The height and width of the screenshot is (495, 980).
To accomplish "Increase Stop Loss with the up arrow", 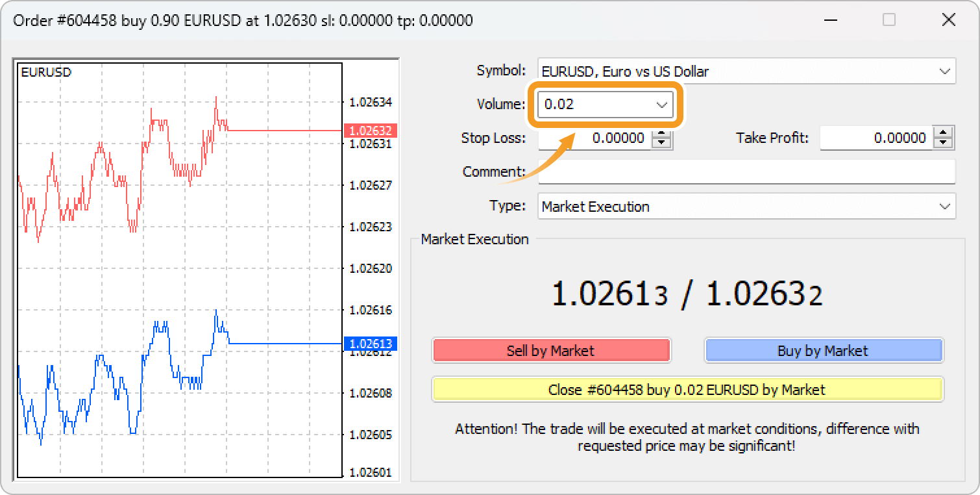I will pyautogui.click(x=661, y=134).
